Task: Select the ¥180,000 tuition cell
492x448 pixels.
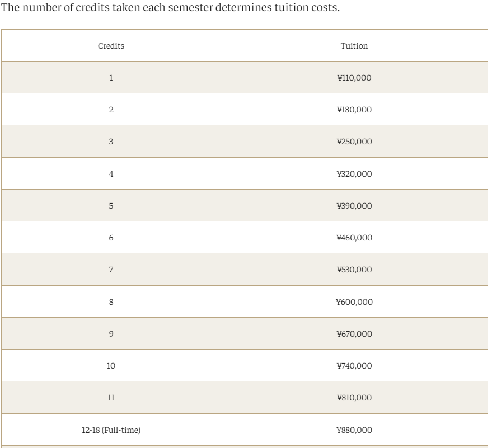Action: pyautogui.click(x=354, y=110)
